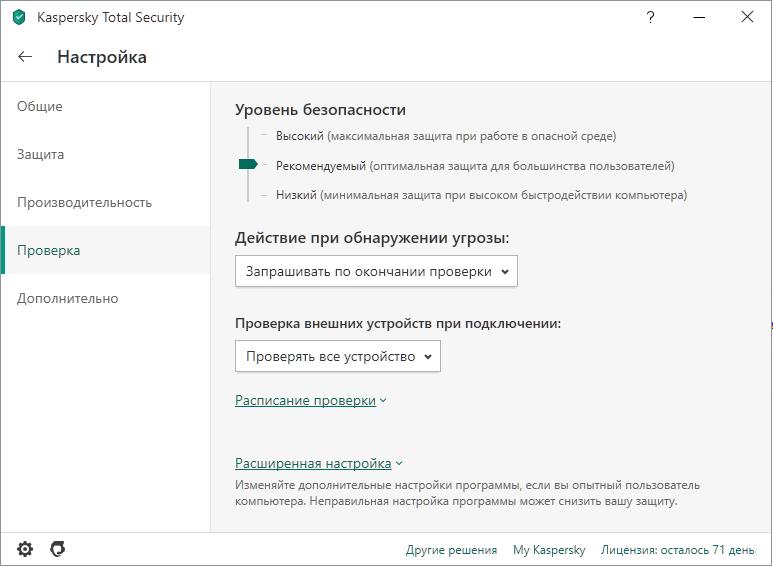Click the support agent icon at bottom left

coord(58,549)
